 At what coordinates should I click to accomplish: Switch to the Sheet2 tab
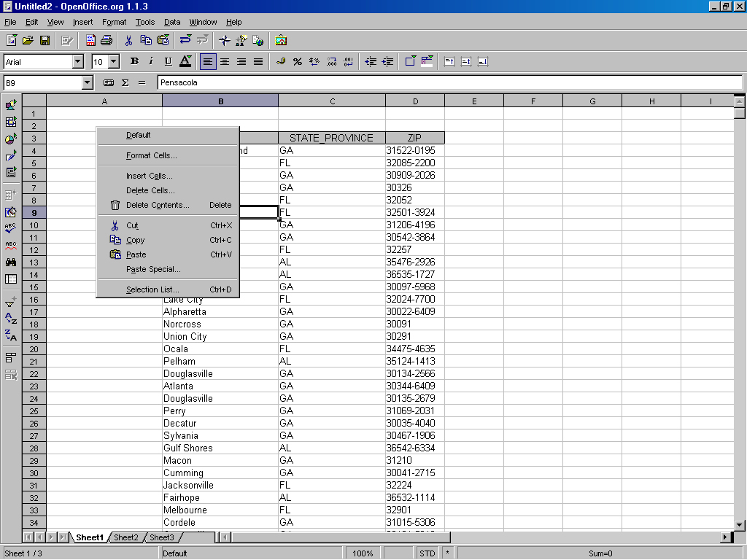(125, 537)
